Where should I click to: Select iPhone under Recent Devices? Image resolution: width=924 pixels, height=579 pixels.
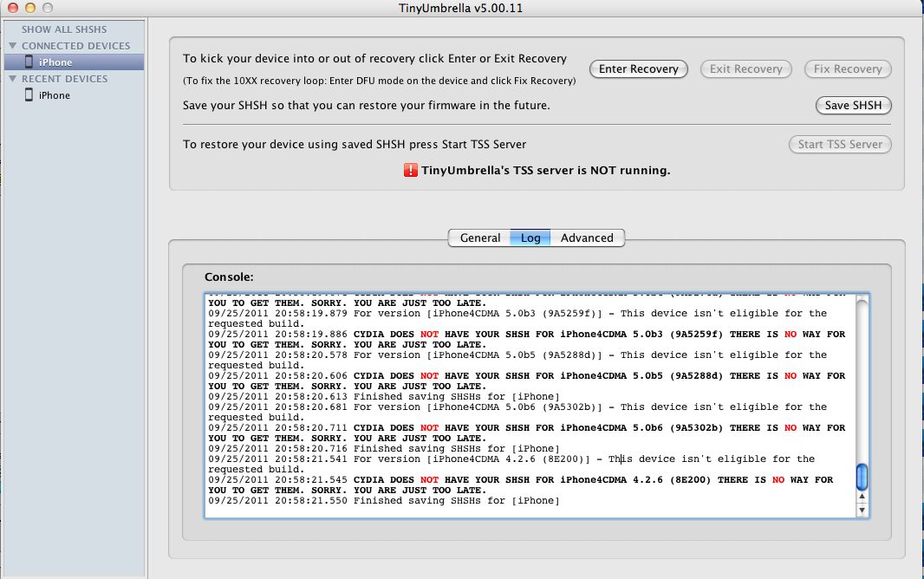tap(75, 94)
